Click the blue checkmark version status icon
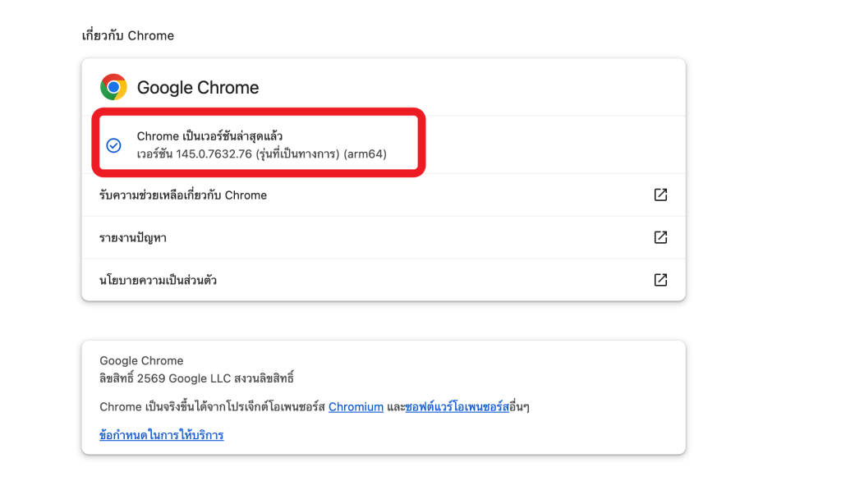Viewport: 841px width, 504px height. click(113, 144)
